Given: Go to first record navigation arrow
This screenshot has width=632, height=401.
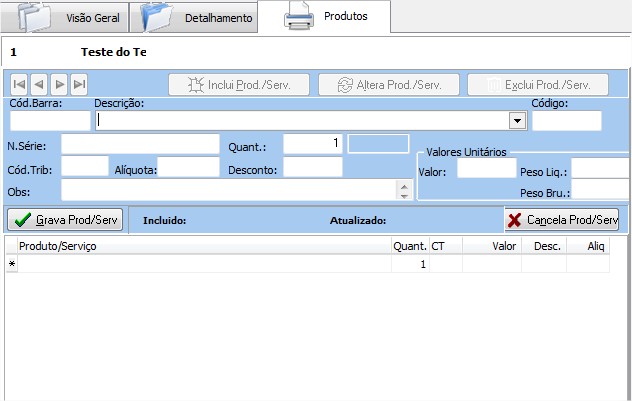Looking at the screenshot, I should point(19,85).
